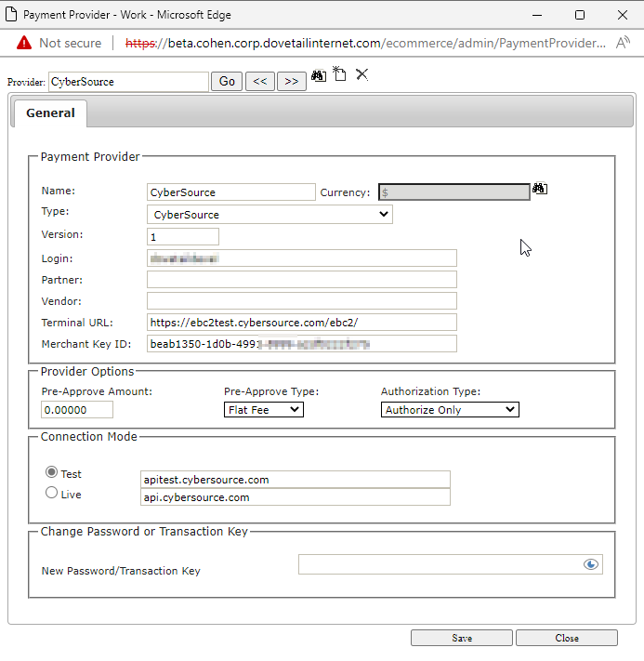Select the Test connection mode radio button
Screen dimensions: 644x661
[51, 472]
